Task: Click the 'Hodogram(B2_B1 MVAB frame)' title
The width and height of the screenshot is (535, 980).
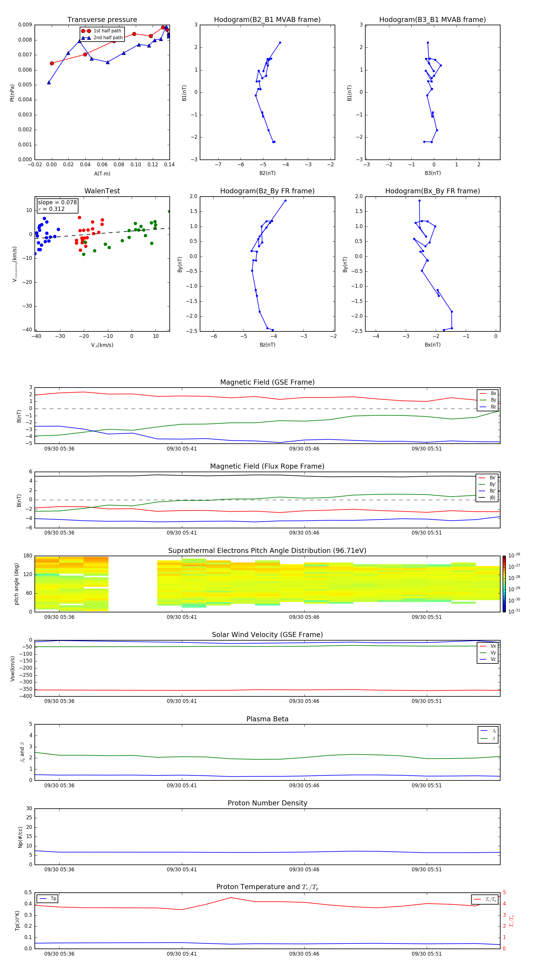Action: 267,19
